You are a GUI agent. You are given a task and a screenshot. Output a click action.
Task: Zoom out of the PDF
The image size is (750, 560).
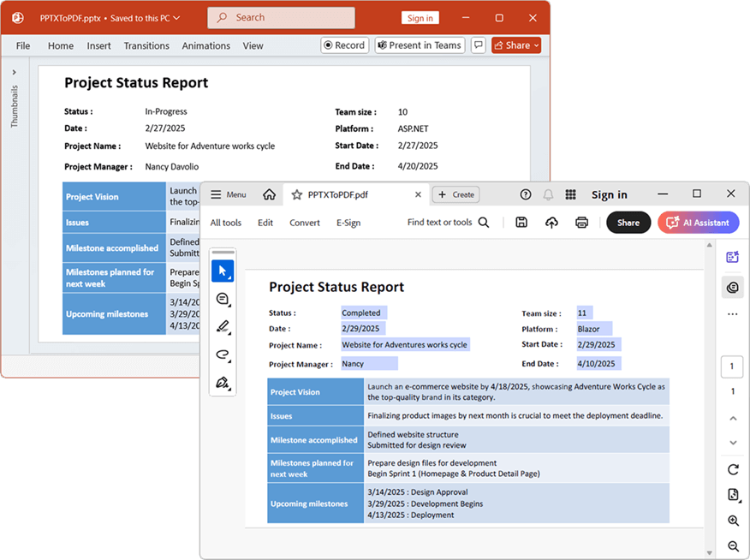[733, 545]
